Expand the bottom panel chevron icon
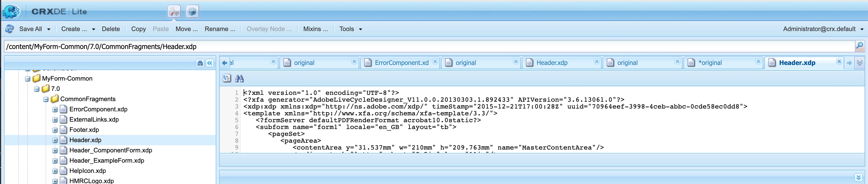This screenshot has height=184, width=868. [858, 177]
